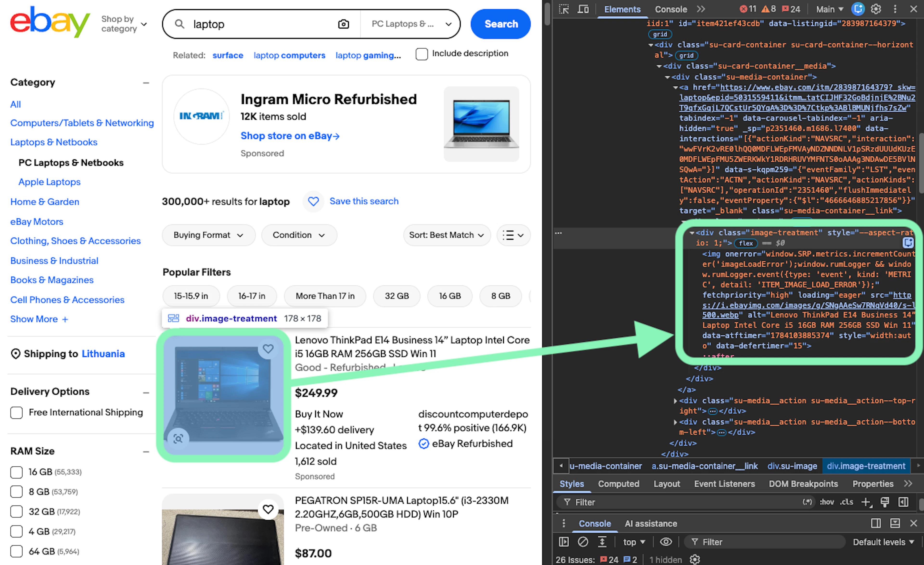This screenshot has height=565, width=924.
Task: Open DevTools settings gear
Action: coord(876,9)
